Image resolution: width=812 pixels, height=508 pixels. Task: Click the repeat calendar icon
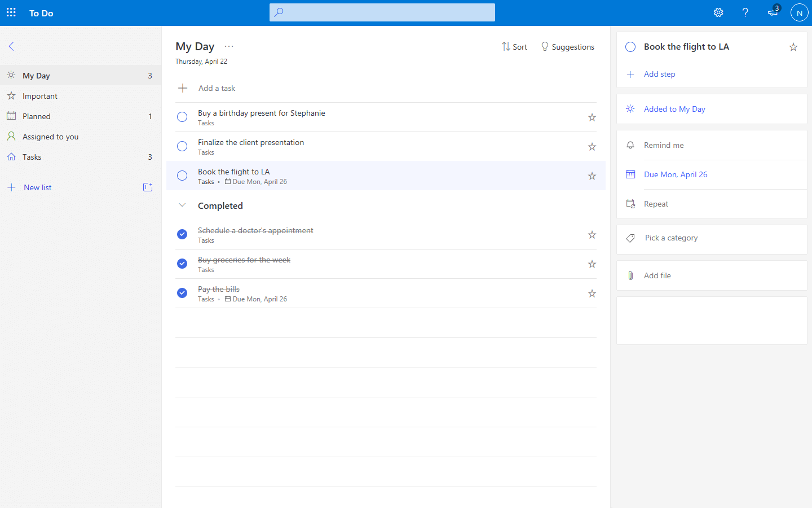pos(630,204)
